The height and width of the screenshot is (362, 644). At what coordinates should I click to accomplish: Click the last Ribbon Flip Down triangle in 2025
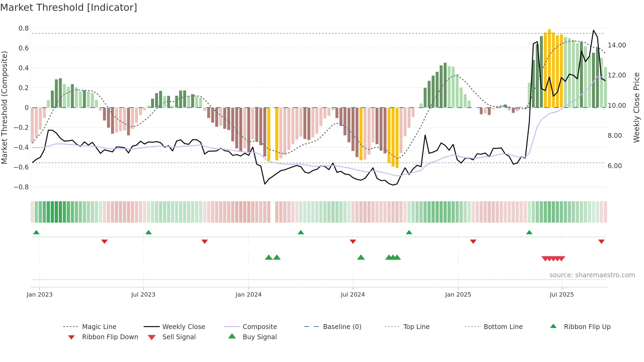pos(601,242)
